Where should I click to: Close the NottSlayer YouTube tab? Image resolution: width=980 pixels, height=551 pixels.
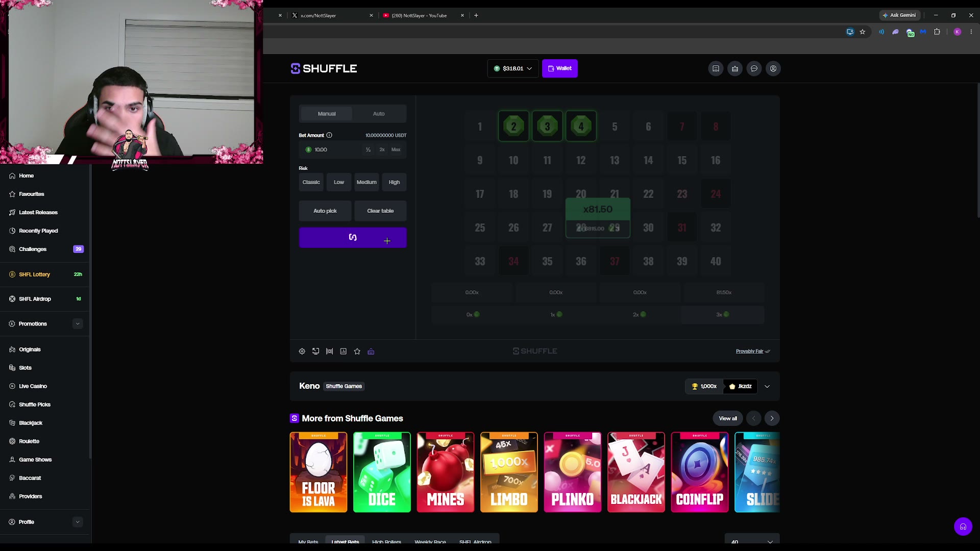pos(462,15)
